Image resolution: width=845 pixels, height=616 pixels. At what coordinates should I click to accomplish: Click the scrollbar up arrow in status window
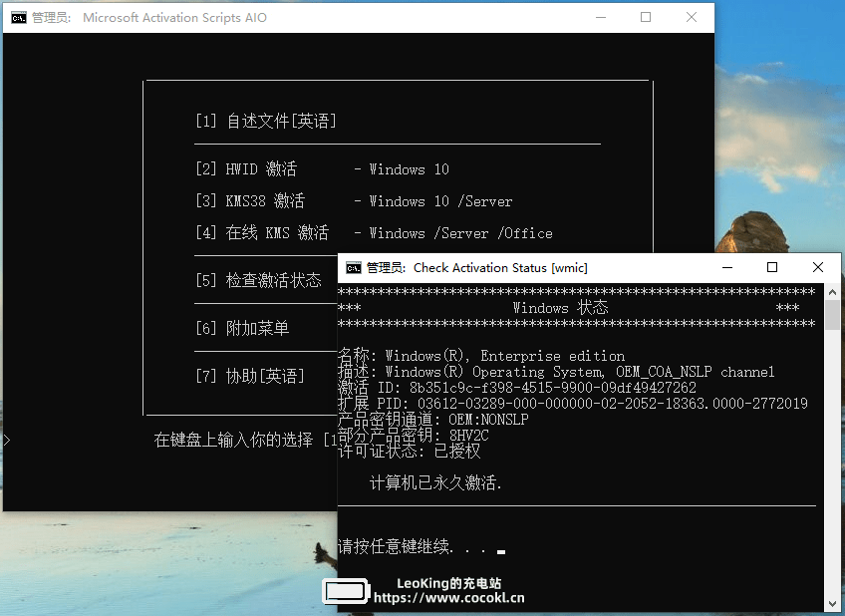(832, 292)
